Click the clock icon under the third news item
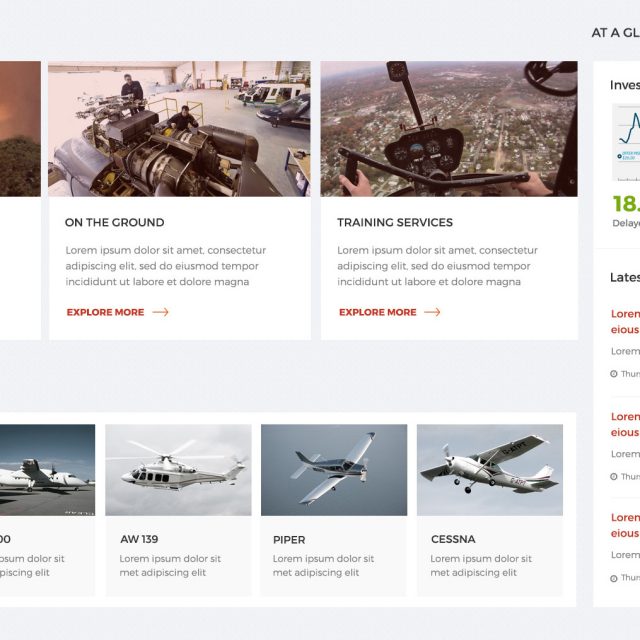The width and height of the screenshot is (640, 640). click(613, 578)
